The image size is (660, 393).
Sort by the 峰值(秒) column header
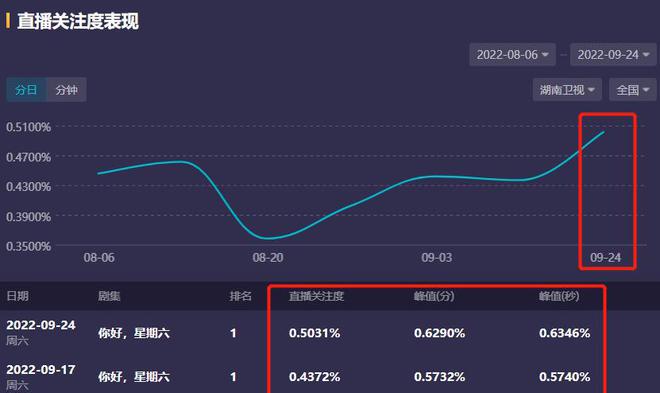559,296
